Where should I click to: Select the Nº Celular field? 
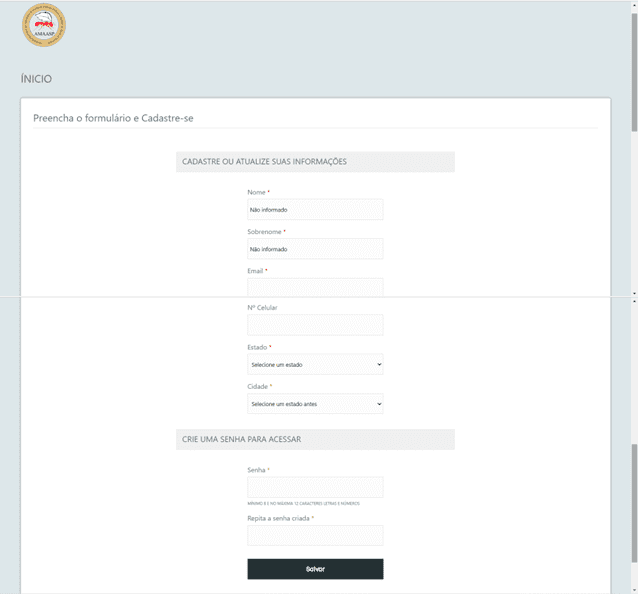pyautogui.click(x=315, y=325)
